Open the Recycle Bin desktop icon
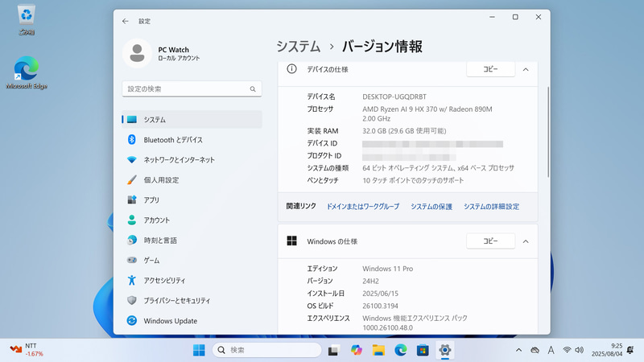The width and height of the screenshot is (644, 362). 27,19
